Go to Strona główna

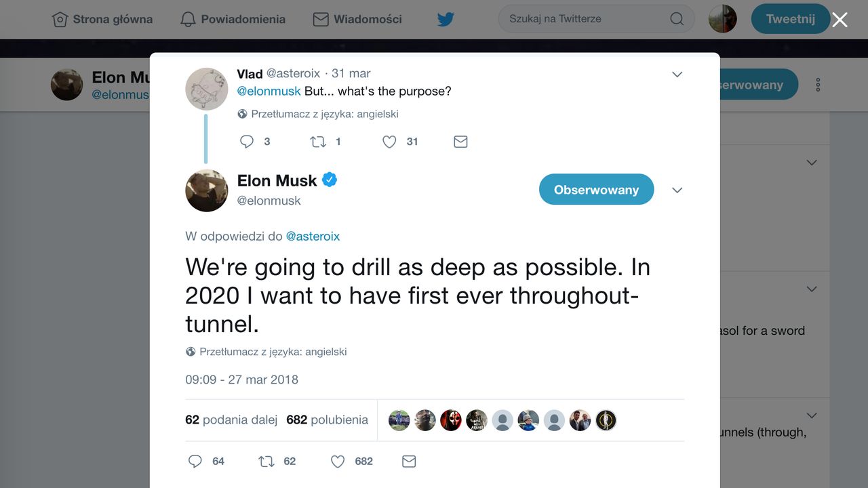pyautogui.click(x=102, y=20)
